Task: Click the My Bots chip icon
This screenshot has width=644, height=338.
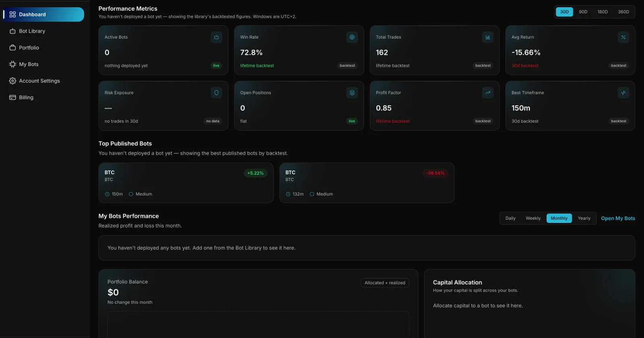Action: pyautogui.click(x=12, y=64)
